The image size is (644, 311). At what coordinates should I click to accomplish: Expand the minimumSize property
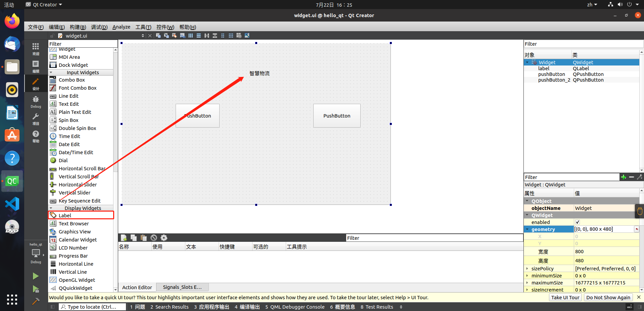527,276
